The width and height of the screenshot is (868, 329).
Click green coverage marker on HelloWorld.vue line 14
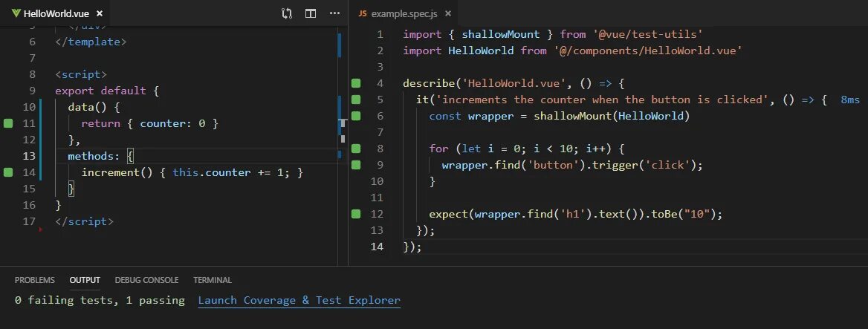[7, 172]
